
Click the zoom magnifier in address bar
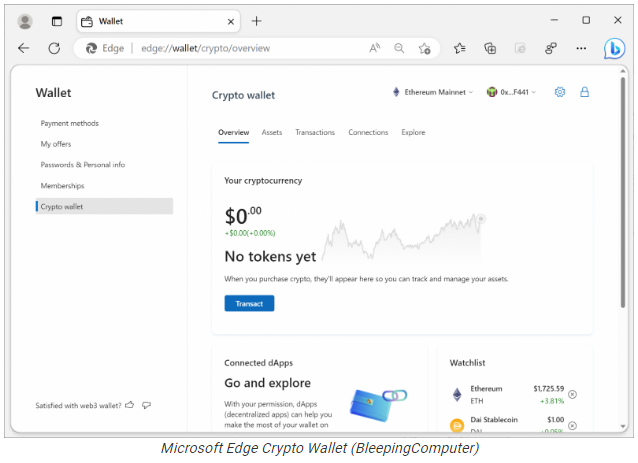399,48
